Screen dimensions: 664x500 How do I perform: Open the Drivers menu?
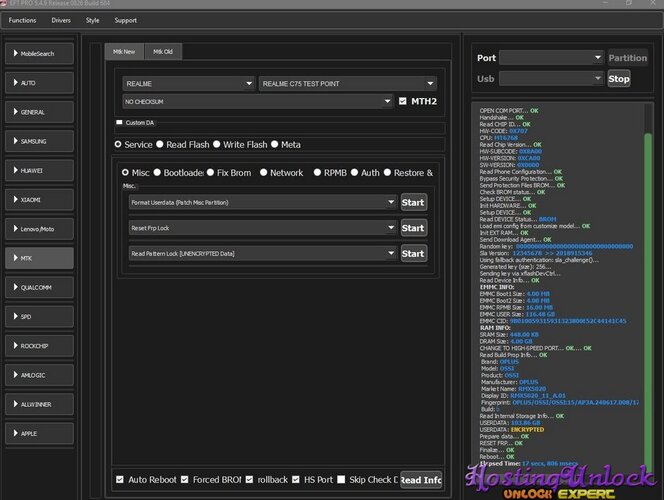coord(61,20)
